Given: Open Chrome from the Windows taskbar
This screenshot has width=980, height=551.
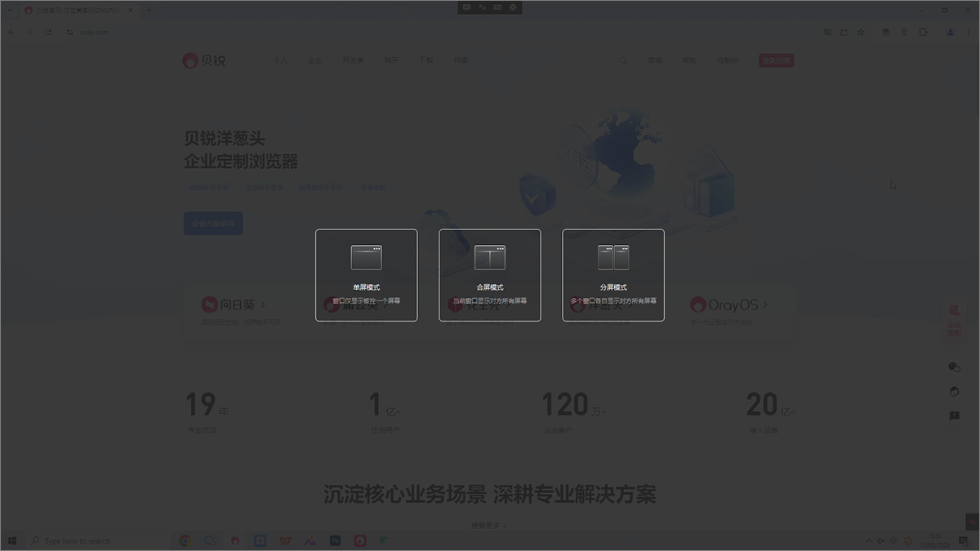Looking at the screenshot, I should pyautogui.click(x=185, y=540).
